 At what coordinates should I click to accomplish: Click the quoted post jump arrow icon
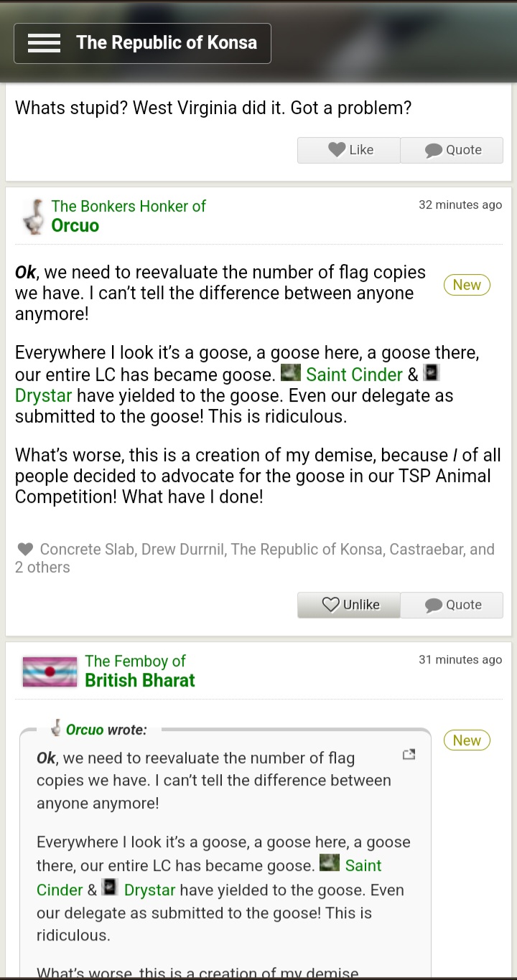pyautogui.click(x=409, y=755)
